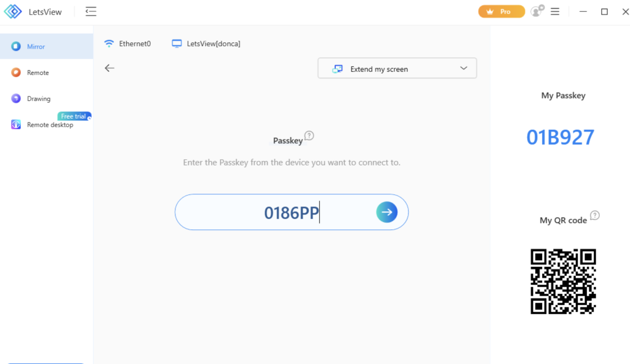Click the My QR code help icon
Screen dimensions: 630x364
[595, 215]
